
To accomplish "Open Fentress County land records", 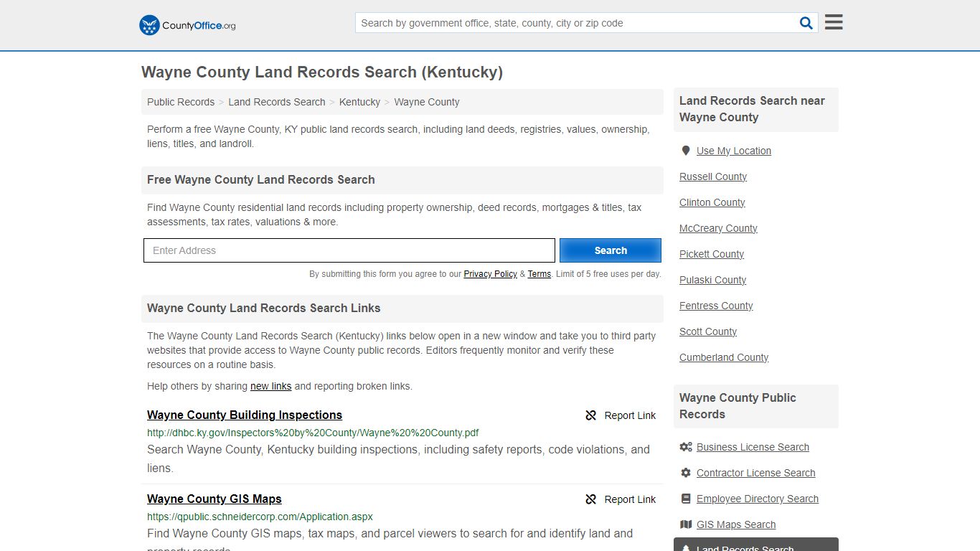I will point(716,306).
